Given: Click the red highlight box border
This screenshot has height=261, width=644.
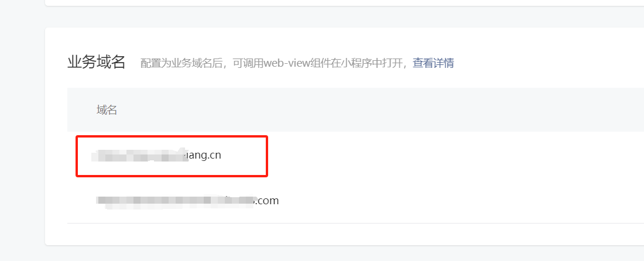Looking at the screenshot, I should (x=172, y=136).
